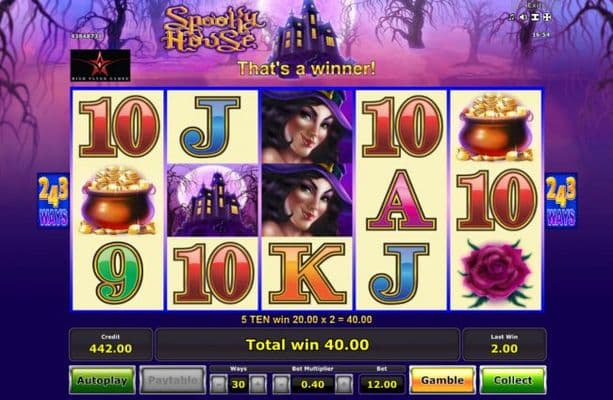Open the Paytable

click(x=172, y=380)
